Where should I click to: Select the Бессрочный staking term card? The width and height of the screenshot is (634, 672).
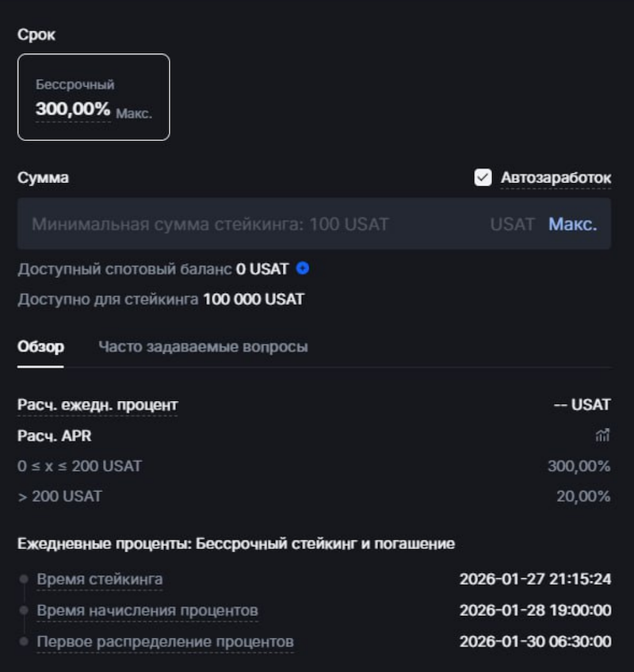pos(94,97)
